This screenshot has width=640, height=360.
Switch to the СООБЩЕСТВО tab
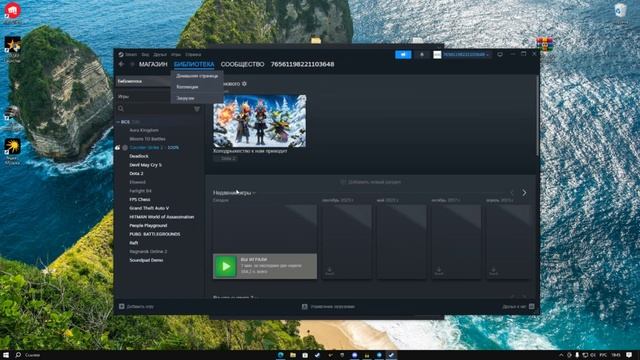[x=242, y=64]
